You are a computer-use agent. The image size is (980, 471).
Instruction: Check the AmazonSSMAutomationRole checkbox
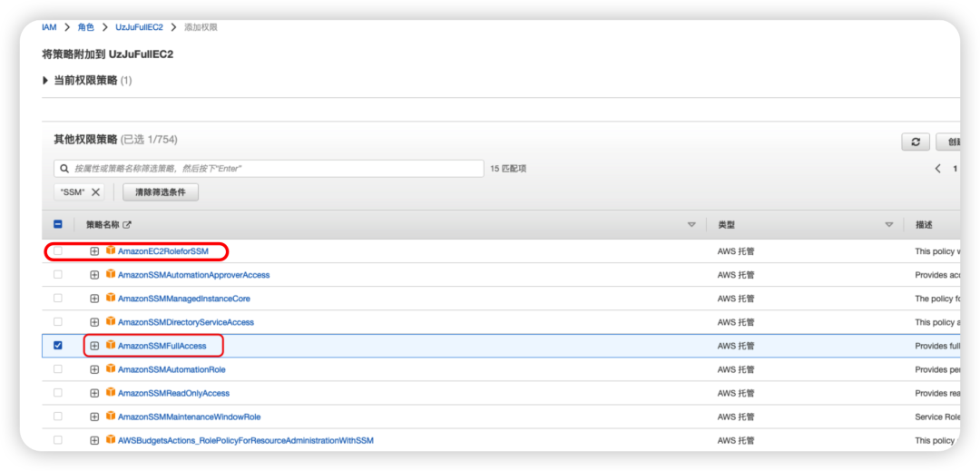pos(58,369)
